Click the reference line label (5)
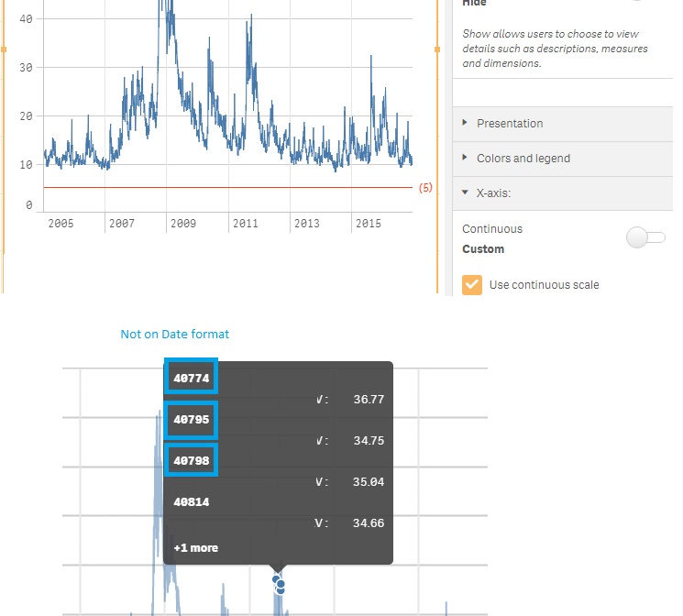683x616 pixels. 425,188
